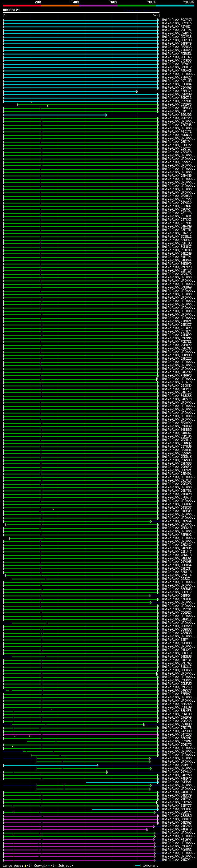The image size is (197, 868).
Task: Select hit label UniRef100_Q4V820
Action: pos(177,203)
